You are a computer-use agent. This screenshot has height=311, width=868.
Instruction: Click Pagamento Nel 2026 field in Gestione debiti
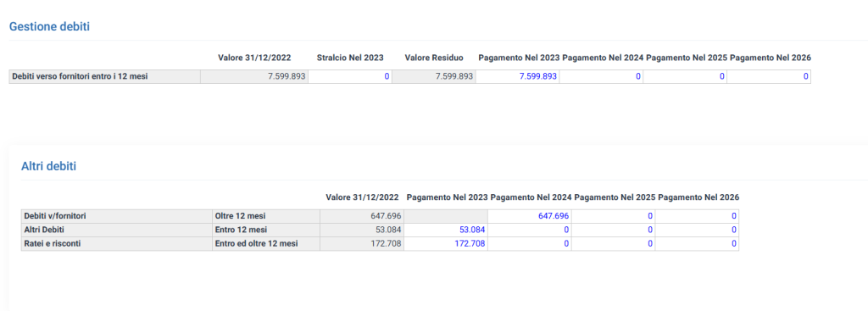[x=768, y=77]
